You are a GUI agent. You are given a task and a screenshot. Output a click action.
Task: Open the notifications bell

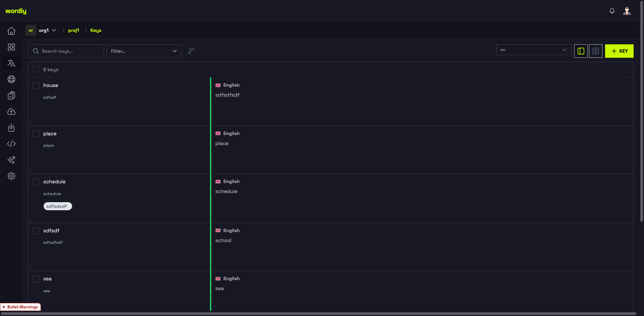[x=612, y=11]
